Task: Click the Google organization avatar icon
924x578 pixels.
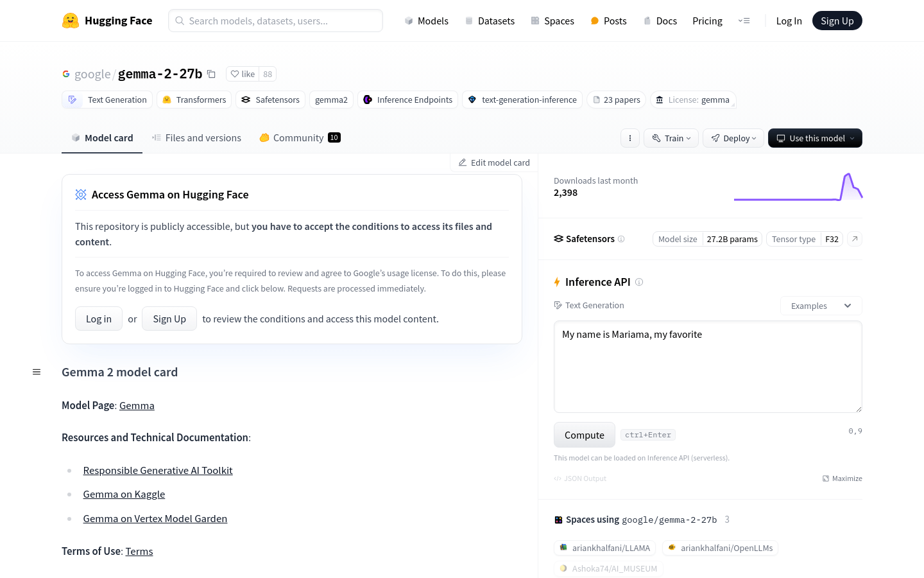Action: point(66,74)
